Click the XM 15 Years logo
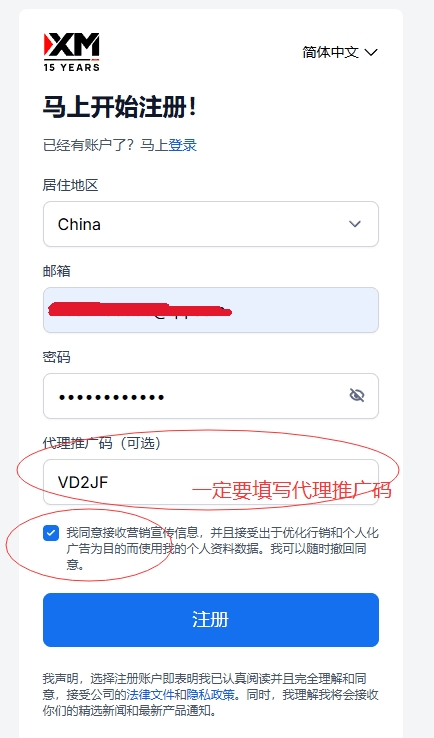Viewport: 434px width, 738px height. tap(72, 52)
